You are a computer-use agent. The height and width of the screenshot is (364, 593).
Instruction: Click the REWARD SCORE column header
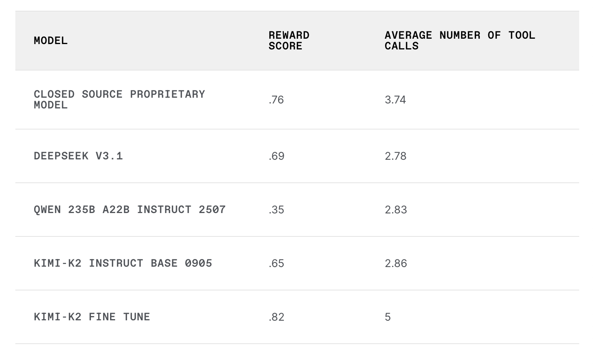pyautogui.click(x=289, y=41)
